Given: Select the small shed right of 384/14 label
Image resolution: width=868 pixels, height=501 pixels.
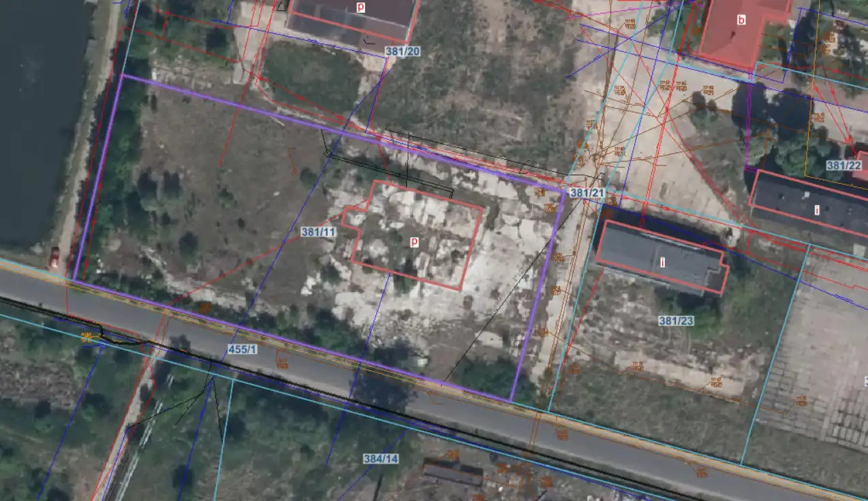Looking at the screenshot, I should pos(452,472).
